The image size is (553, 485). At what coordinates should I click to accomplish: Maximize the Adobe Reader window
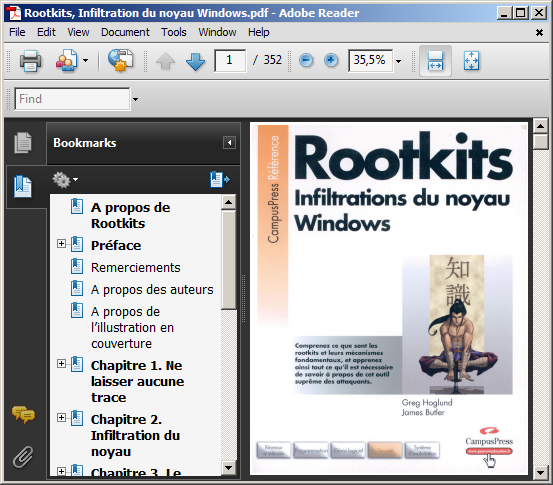(521, 13)
